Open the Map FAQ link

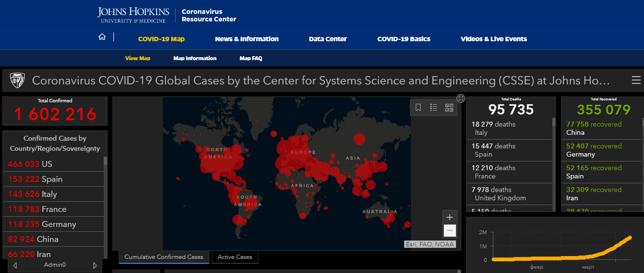[x=251, y=58]
